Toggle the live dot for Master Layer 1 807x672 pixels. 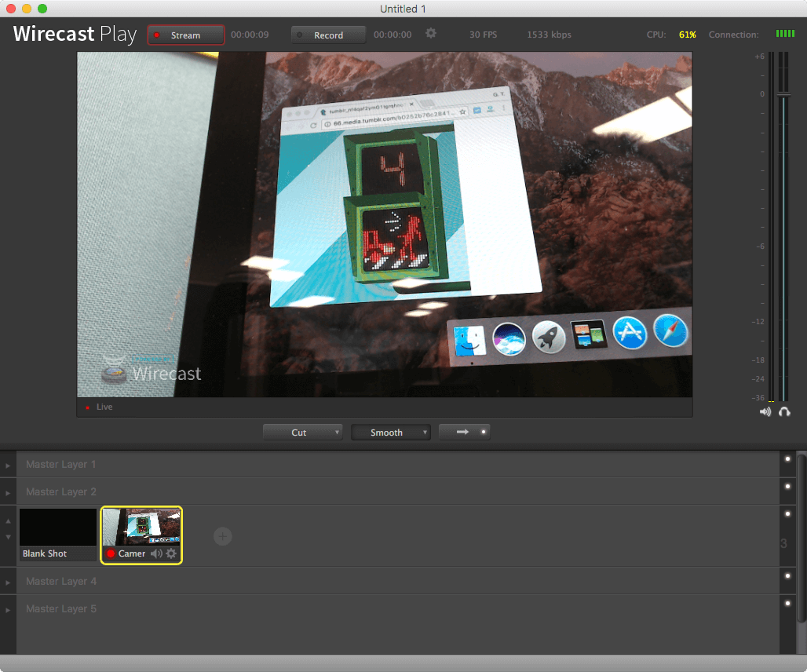787,460
